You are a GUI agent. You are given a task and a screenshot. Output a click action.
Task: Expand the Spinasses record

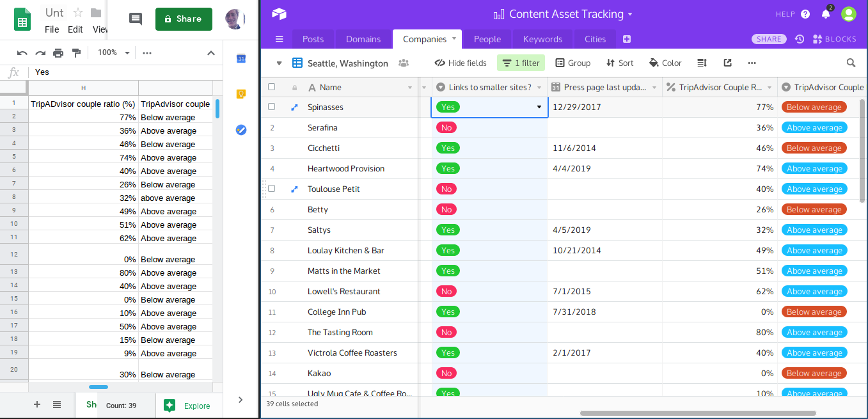click(x=294, y=107)
